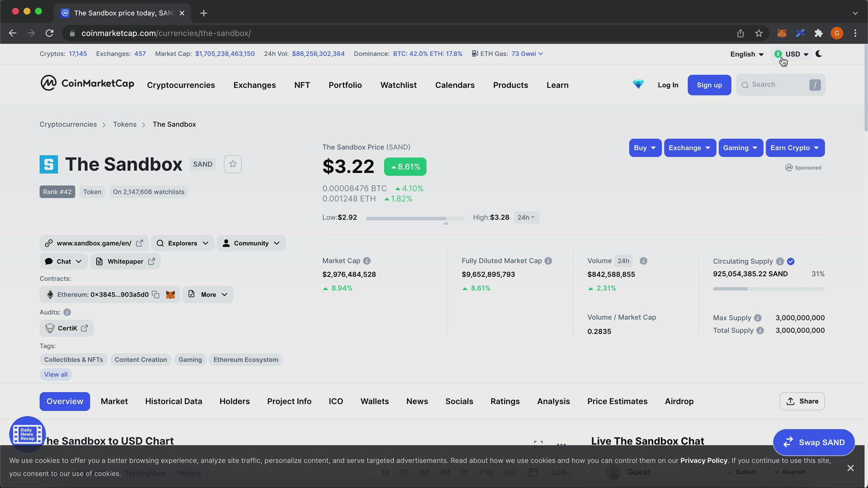Switch to the Holders tab
Screen dimensions: 868x488
(235, 401)
